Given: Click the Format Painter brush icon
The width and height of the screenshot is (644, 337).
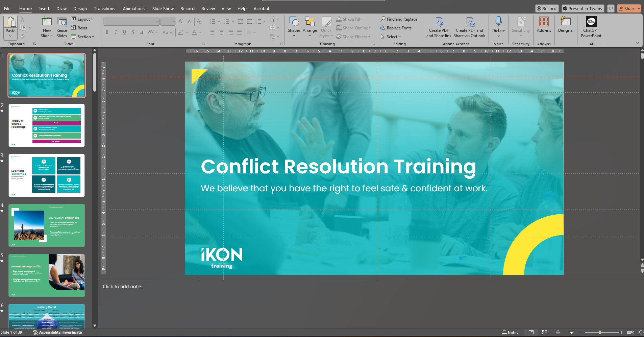Looking at the screenshot, I should pyautogui.click(x=22, y=36).
